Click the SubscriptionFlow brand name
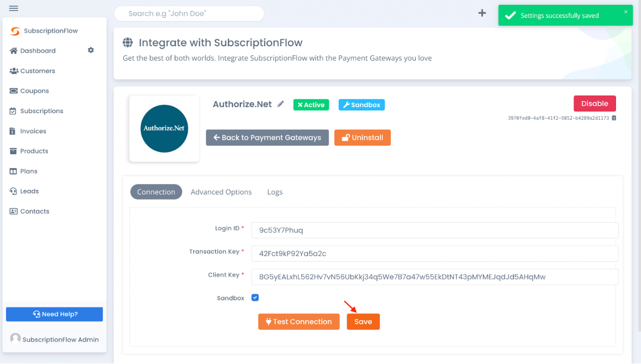The width and height of the screenshot is (641, 364). tap(51, 31)
